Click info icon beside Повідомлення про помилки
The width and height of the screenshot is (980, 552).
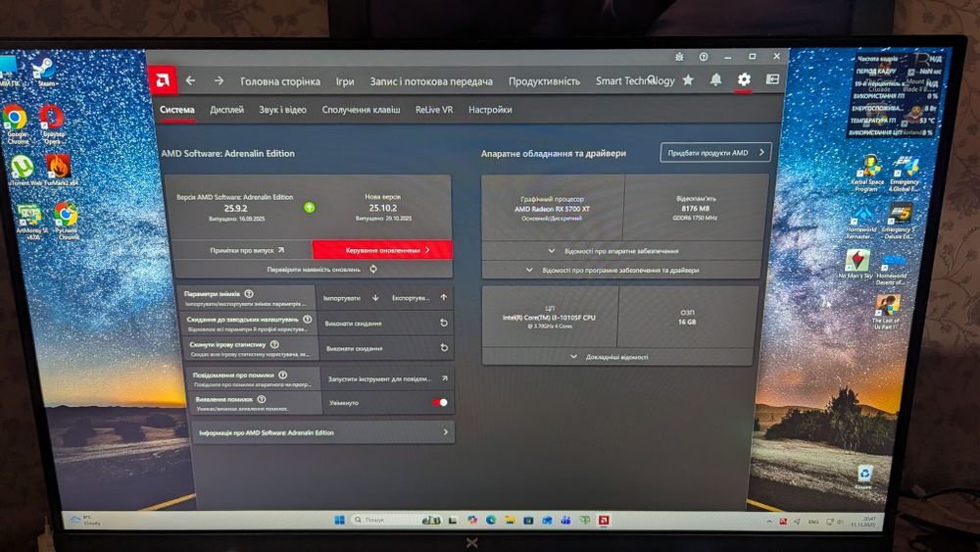(283, 376)
